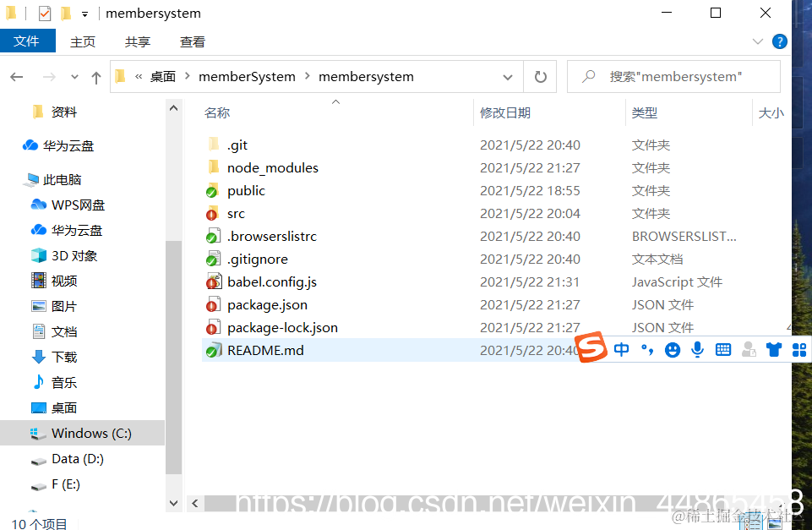Open 下载 in the navigation pane
Image resolution: width=812 pixels, height=530 pixels.
(x=63, y=357)
